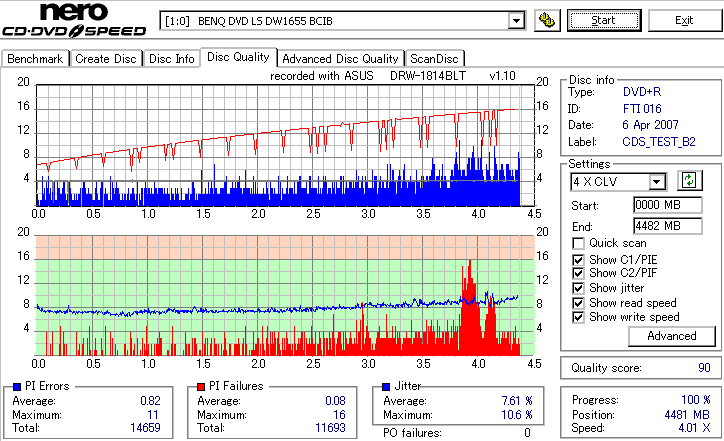724x441 pixels.
Task: Uncheck Show jitter option
Action: (x=578, y=288)
